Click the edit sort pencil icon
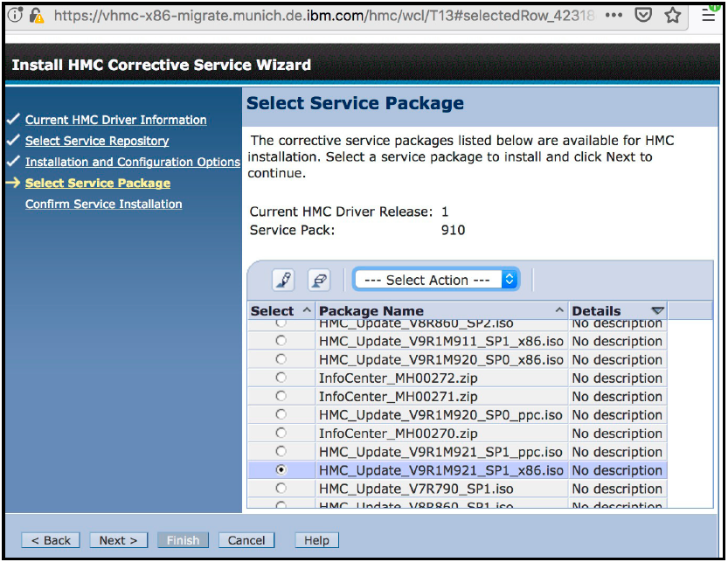 coord(283,280)
